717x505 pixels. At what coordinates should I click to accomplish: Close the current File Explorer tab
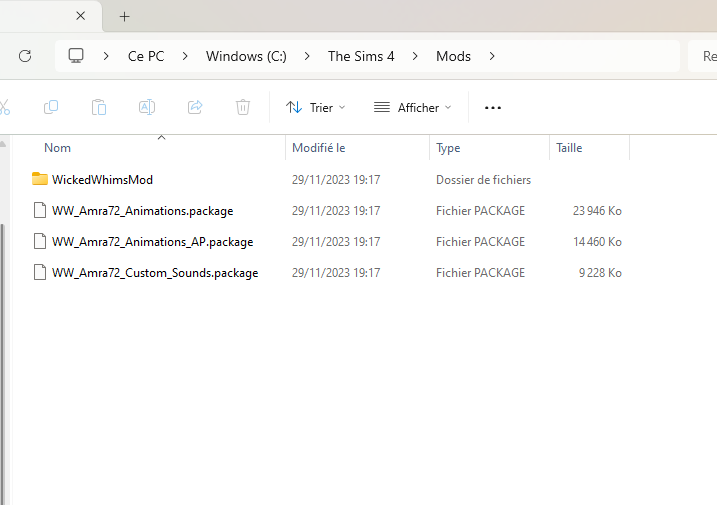point(80,16)
